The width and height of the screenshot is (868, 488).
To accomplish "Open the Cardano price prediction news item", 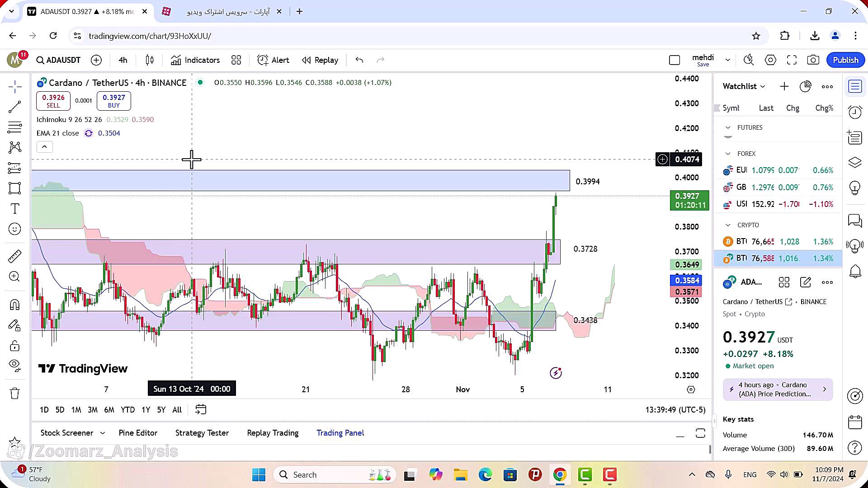I will point(778,389).
